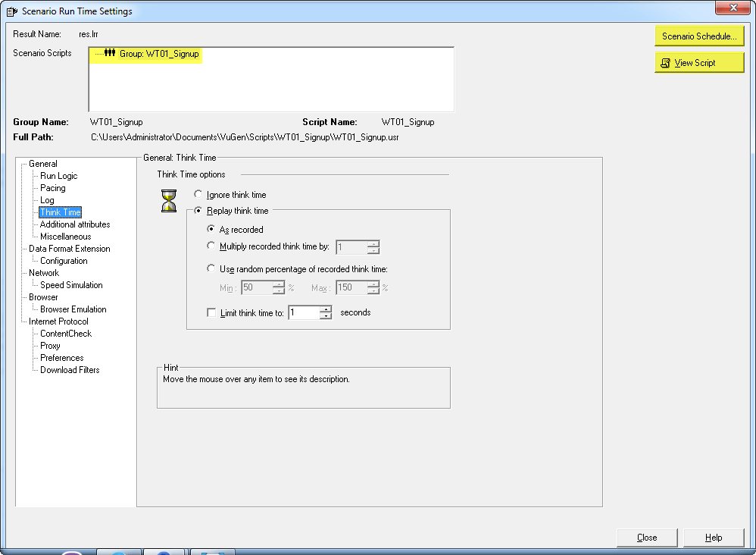Open Proxy settings under Internet Protocol

point(50,346)
